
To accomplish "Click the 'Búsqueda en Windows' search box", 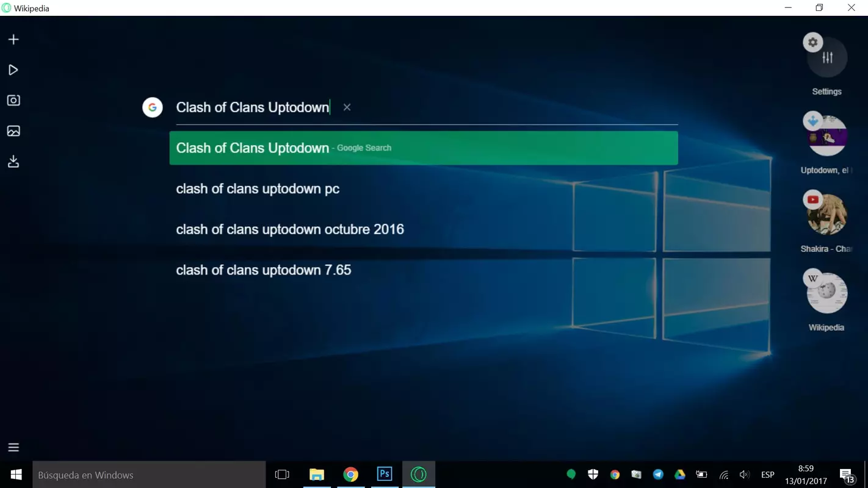I will tap(149, 475).
